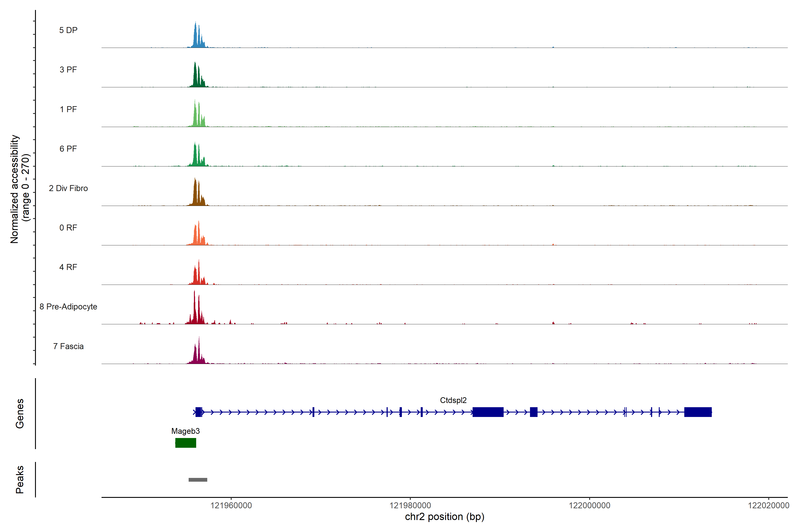The image size is (798, 532).
Task: Click the largest Ctdspl2 exon block
Action: pos(488,412)
